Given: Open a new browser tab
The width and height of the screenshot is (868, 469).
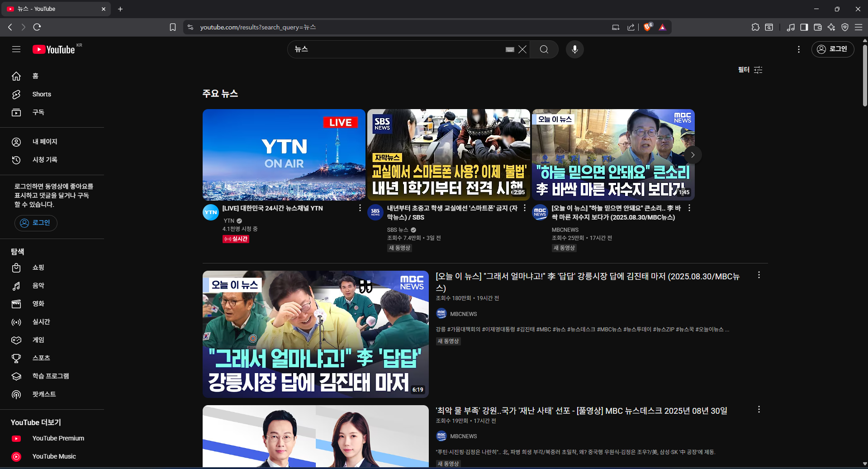Looking at the screenshot, I should 120,9.
